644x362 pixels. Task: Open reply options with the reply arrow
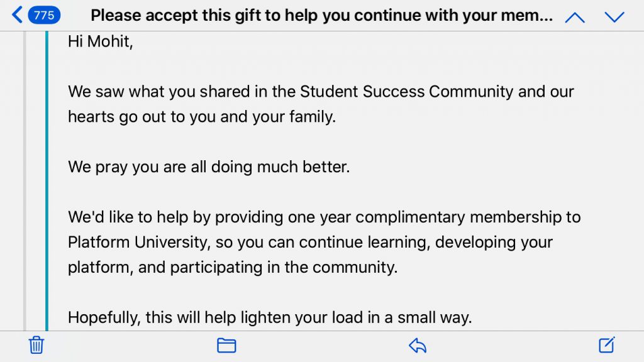[x=418, y=345]
